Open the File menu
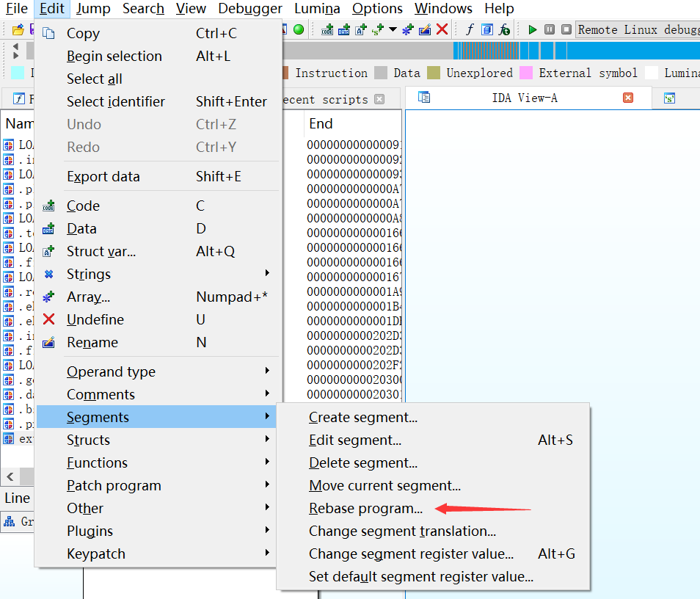The width and height of the screenshot is (700, 599). 17,9
